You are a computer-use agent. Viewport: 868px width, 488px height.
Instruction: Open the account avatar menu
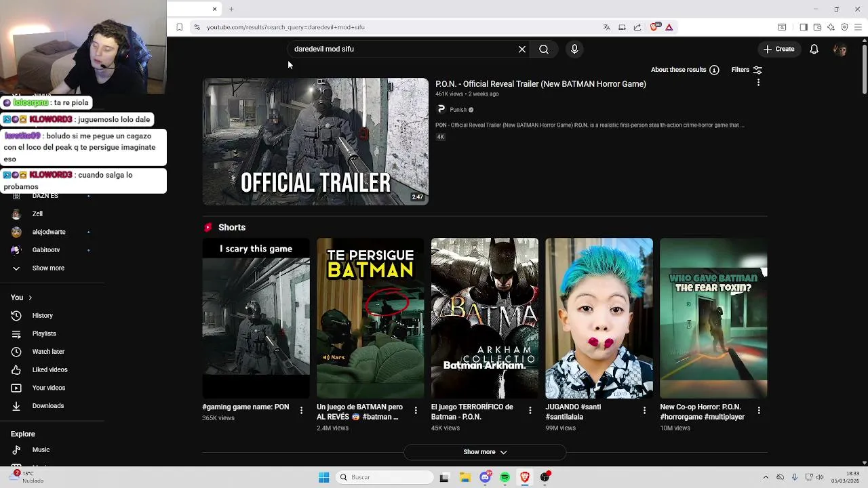[840, 49]
